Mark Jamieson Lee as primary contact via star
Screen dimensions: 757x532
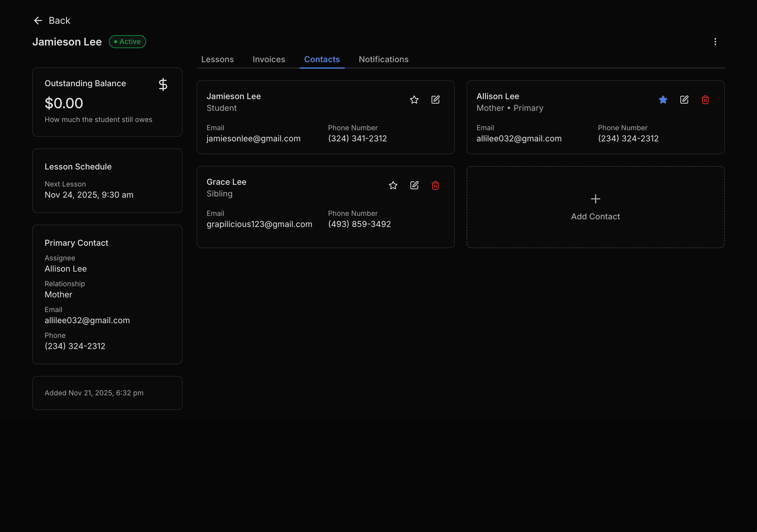click(x=414, y=99)
